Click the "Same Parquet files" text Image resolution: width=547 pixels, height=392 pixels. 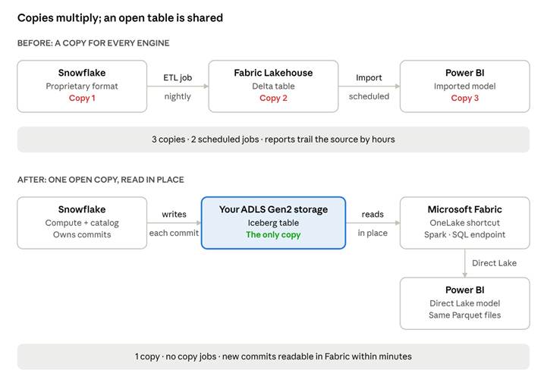[x=465, y=315]
